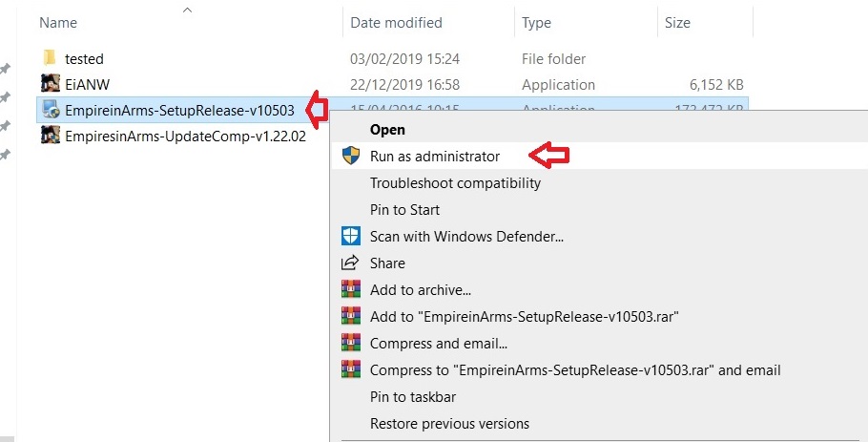Sort by the Type column header
The width and height of the screenshot is (868, 442).
[537, 23]
